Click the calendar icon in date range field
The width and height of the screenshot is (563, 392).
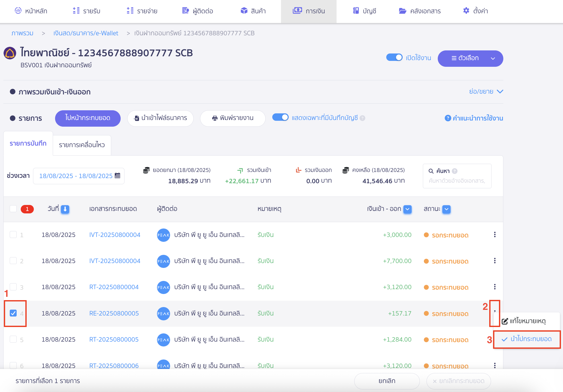tap(117, 176)
